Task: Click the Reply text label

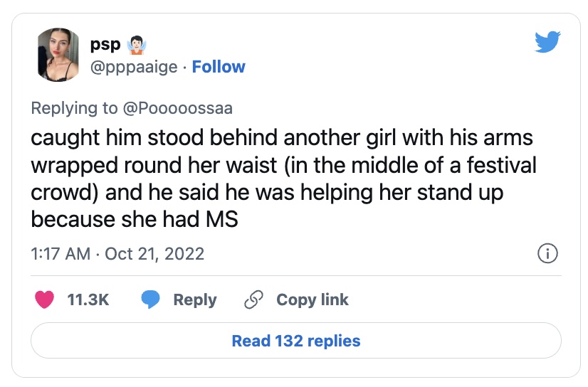Action: pos(195,299)
